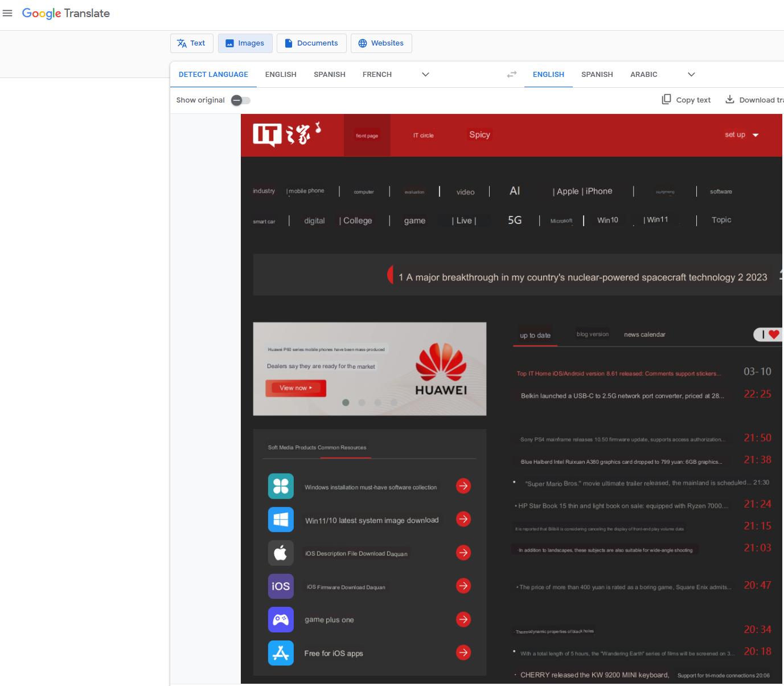This screenshot has height=686, width=784.
Task: Click the App Store icon for Free iOS apps
Action: pos(280,652)
